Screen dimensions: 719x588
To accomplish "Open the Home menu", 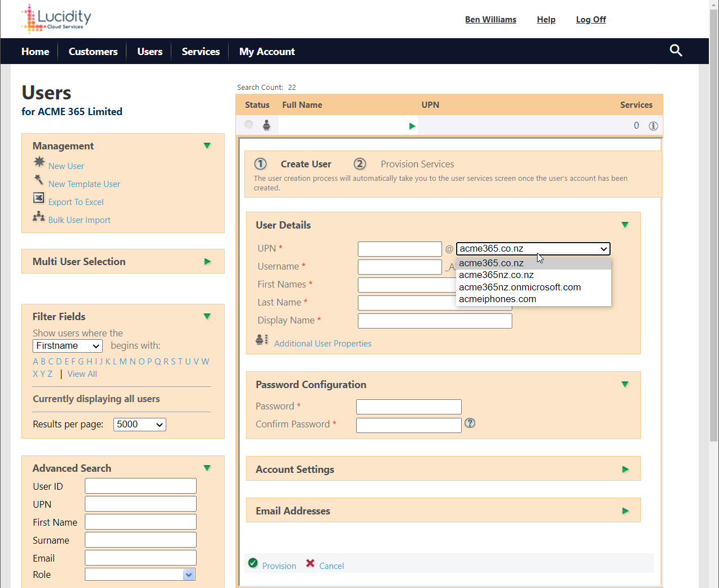I will 35,52.
